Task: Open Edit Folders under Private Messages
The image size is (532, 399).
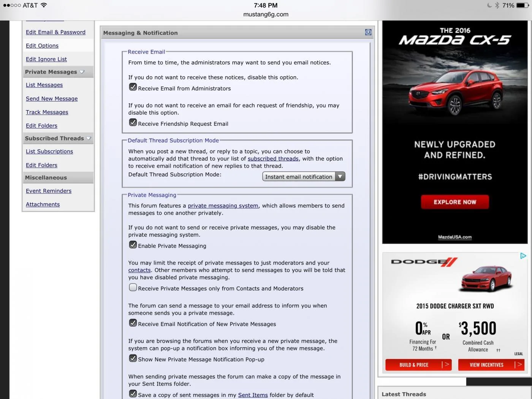Action: (x=41, y=126)
